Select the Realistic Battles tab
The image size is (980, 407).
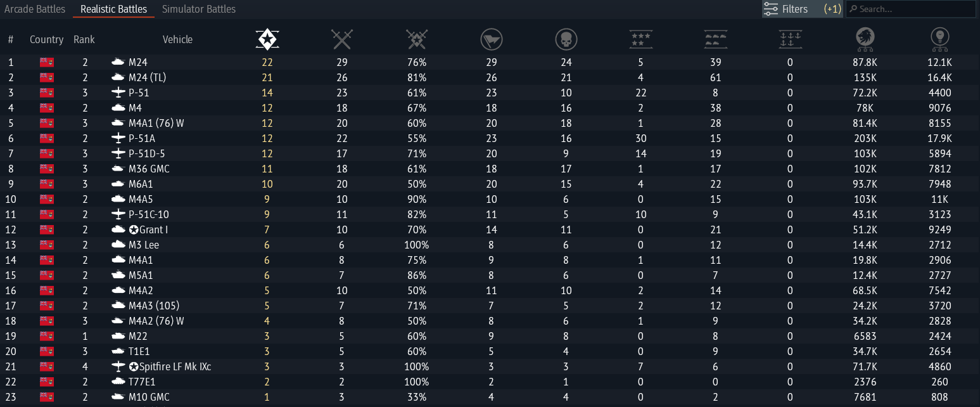(113, 9)
